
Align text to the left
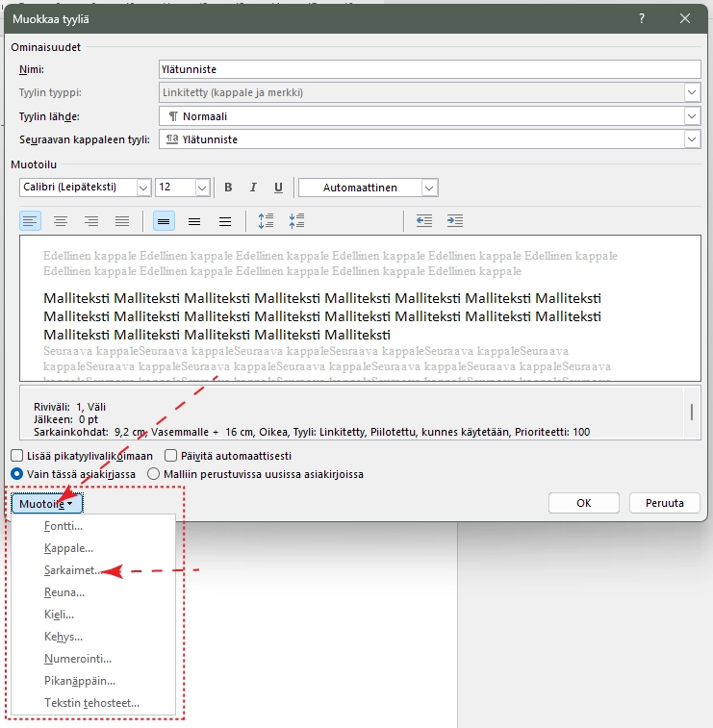[x=31, y=221]
